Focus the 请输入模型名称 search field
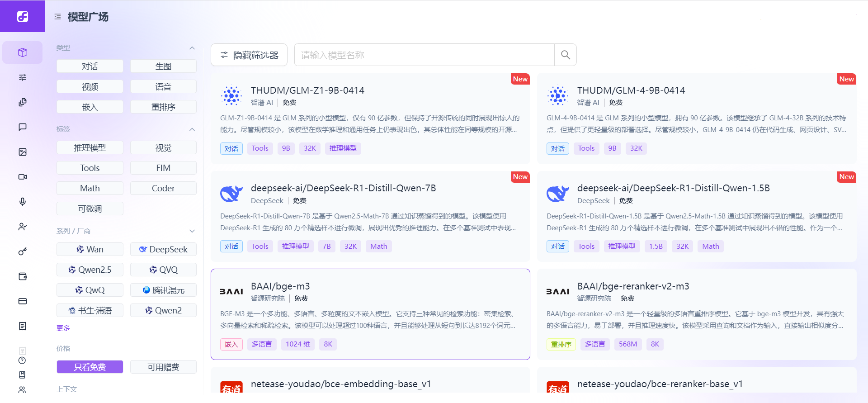Image resolution: width=868 pixels, height=403 pixels. [x=425, y=55]
